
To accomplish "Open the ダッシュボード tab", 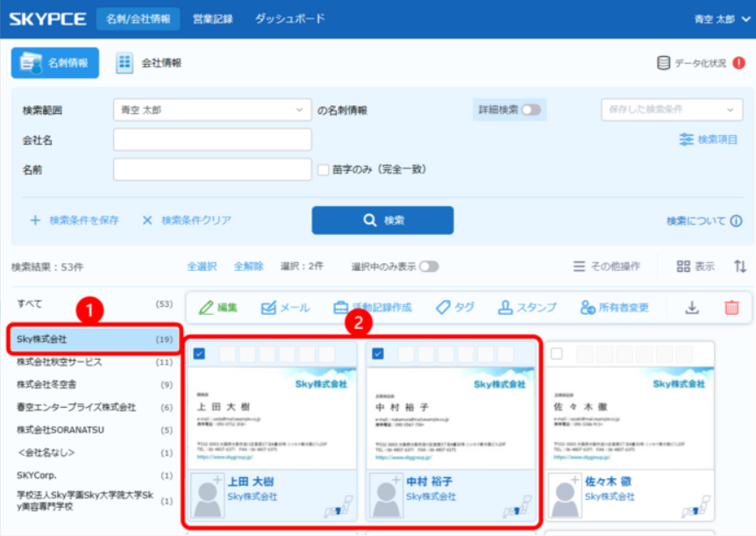I will coord(289,18).
